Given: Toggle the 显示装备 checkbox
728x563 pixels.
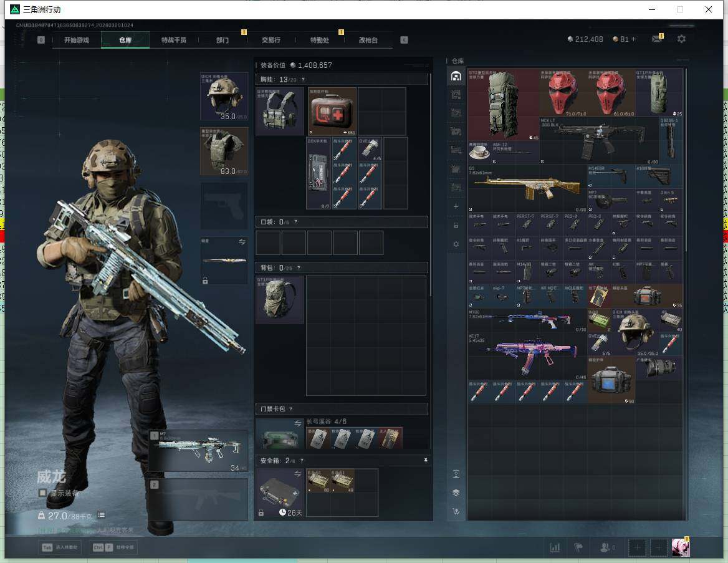Looking at the screenshot, I should [42, 493].
